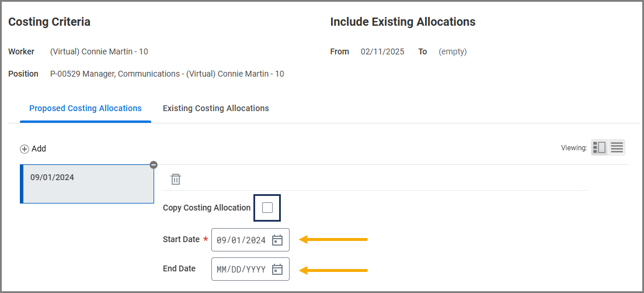Switch to Existing Costing Allocations tab
The image size is (644, 293).
pyautogui.click(x=215, y=108)
